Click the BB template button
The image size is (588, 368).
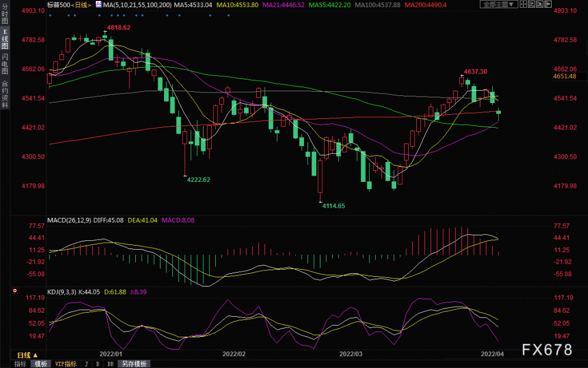111,364
